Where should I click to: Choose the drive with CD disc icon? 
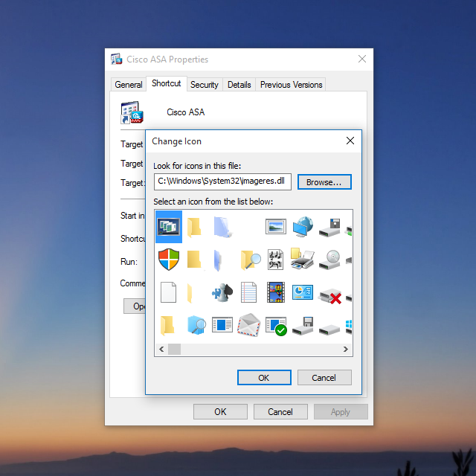[329, 260]
